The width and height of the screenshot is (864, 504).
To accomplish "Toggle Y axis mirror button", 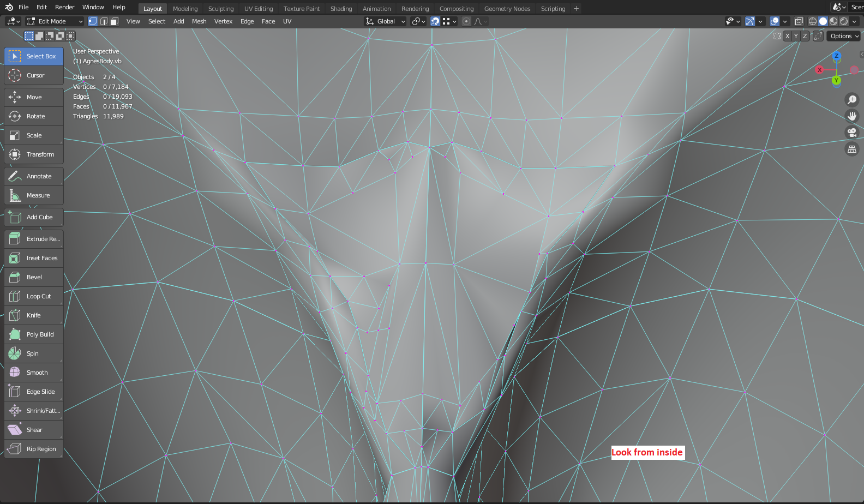I will [x=796, y=36].
